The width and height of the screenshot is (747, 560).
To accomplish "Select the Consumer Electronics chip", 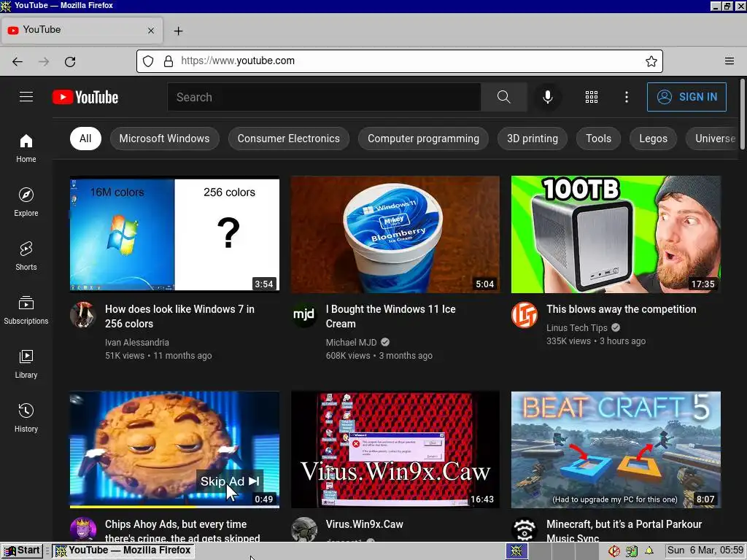I will tap(289, 139).
